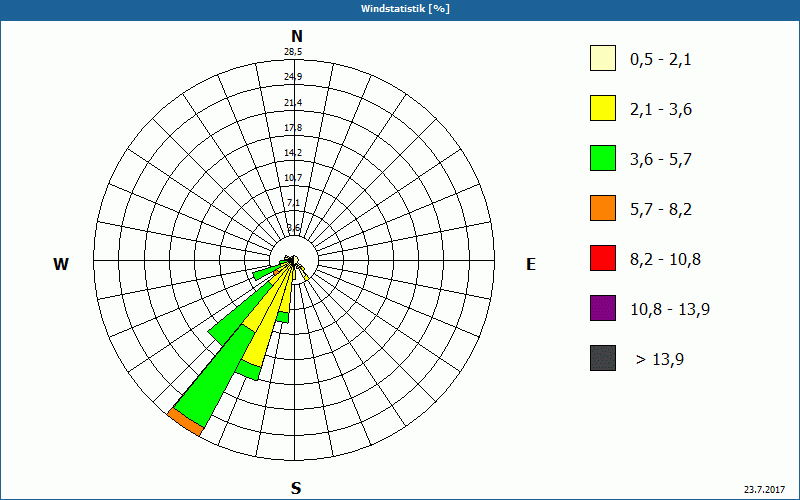Click the S compass label
800x500 pixels.
[296, 488]
